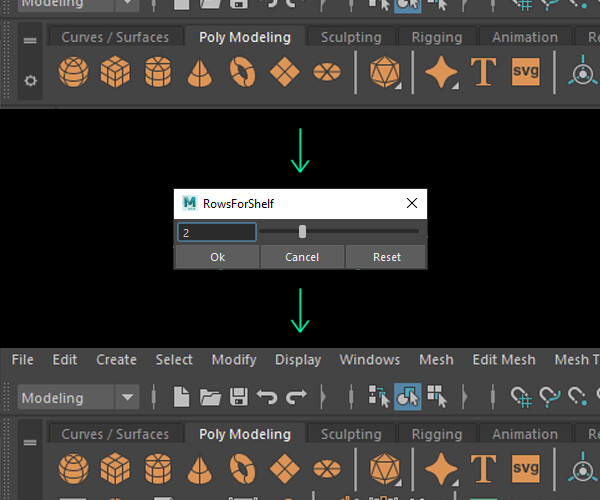Create super shape star from upper shelf
The height and width of the screenshot is (500, 600).
[441, 72]
